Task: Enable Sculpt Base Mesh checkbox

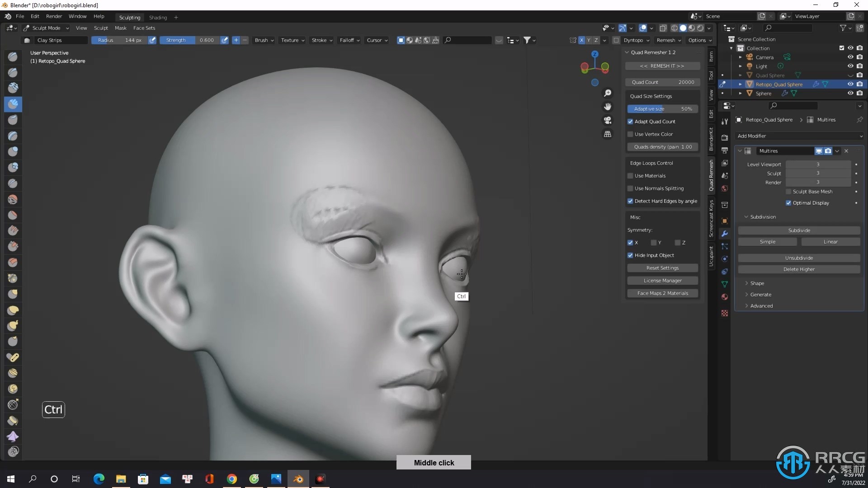Action: pos(788,192)
